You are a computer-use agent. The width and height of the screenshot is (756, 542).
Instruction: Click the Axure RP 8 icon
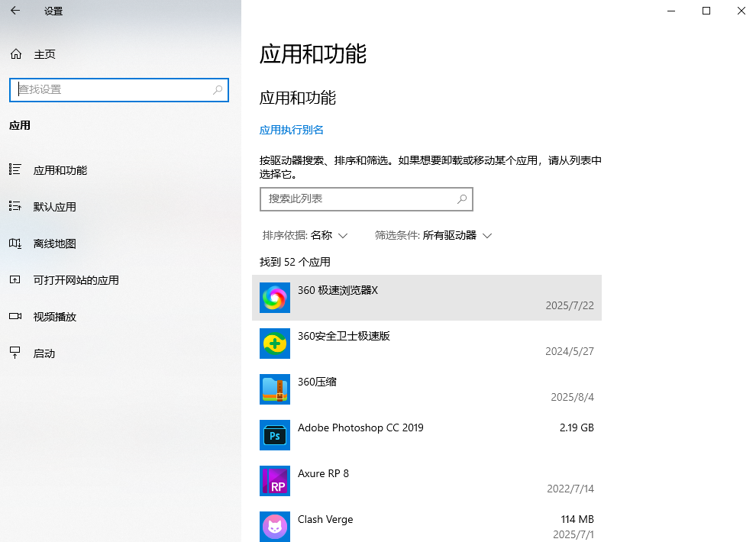point(274,481)
